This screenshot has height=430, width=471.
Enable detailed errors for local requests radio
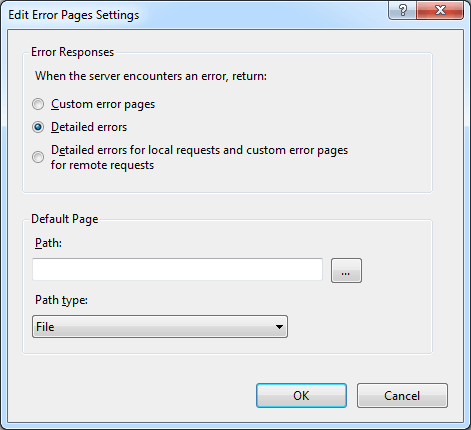click(38, 157)
